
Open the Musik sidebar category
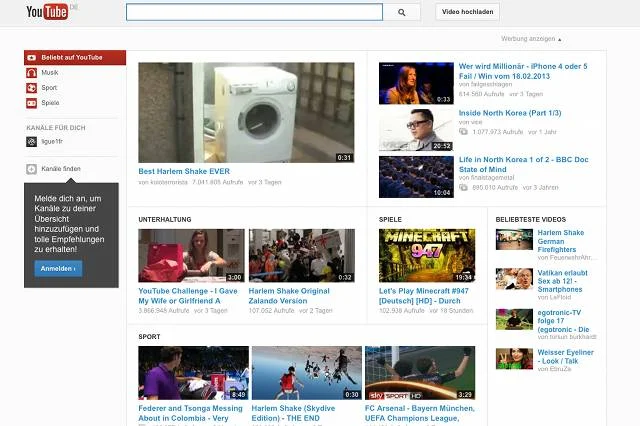(50, 73)
